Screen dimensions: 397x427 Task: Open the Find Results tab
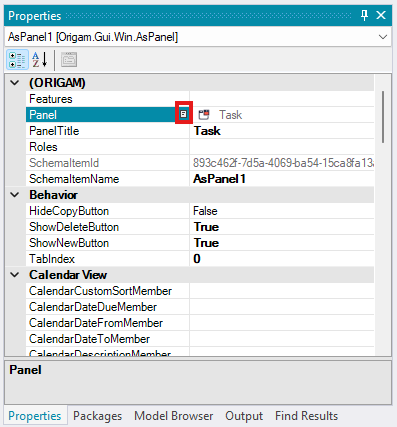[306, 416]
